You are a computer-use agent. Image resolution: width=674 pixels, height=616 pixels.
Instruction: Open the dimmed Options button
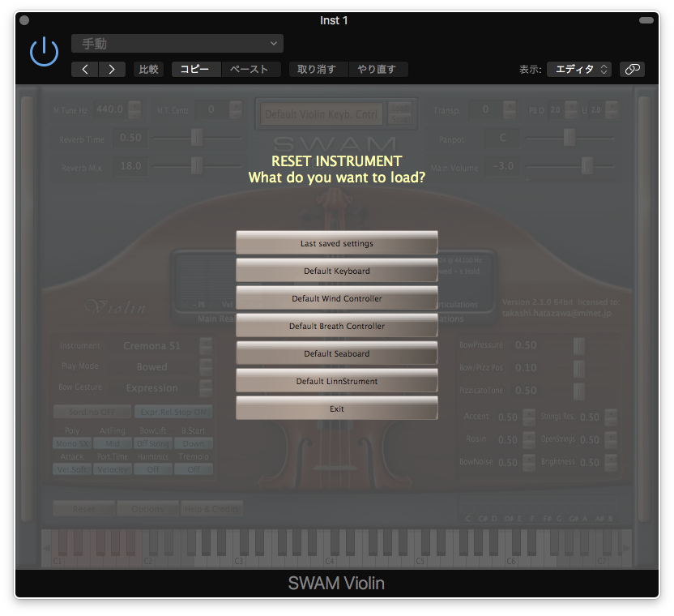tap(147, 509)
